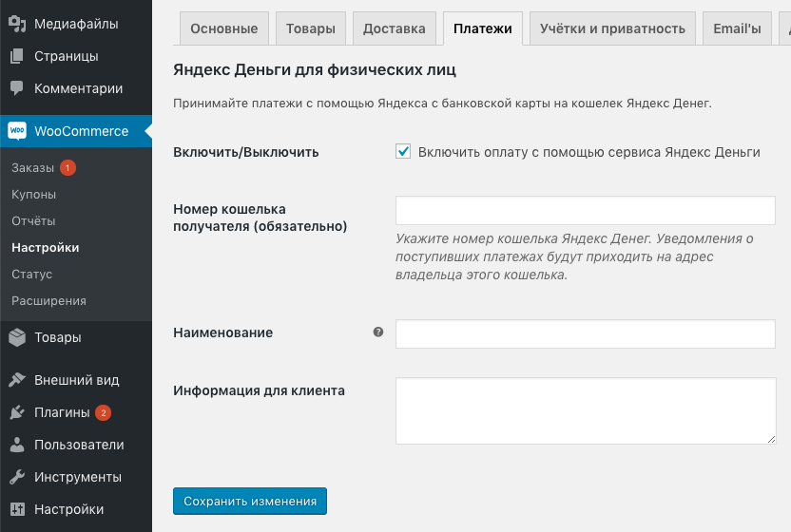Click the Комментарии speech bubble icon

17,88
